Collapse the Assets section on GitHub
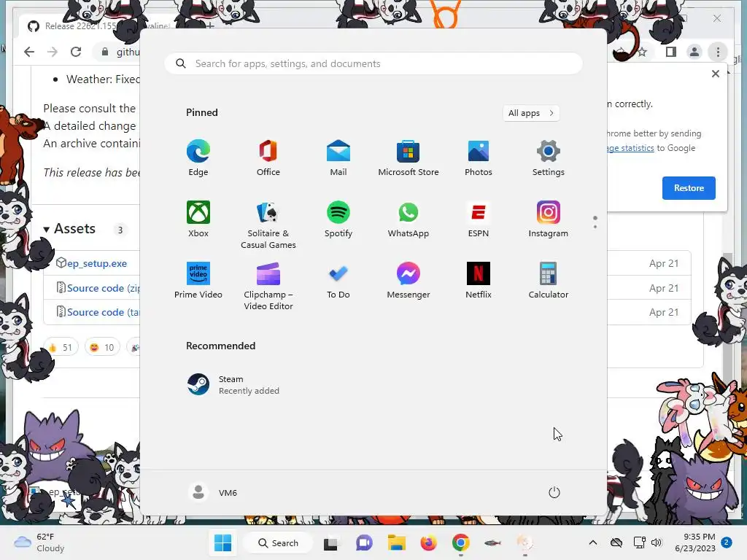747x560 pixels. pos(69,229)
